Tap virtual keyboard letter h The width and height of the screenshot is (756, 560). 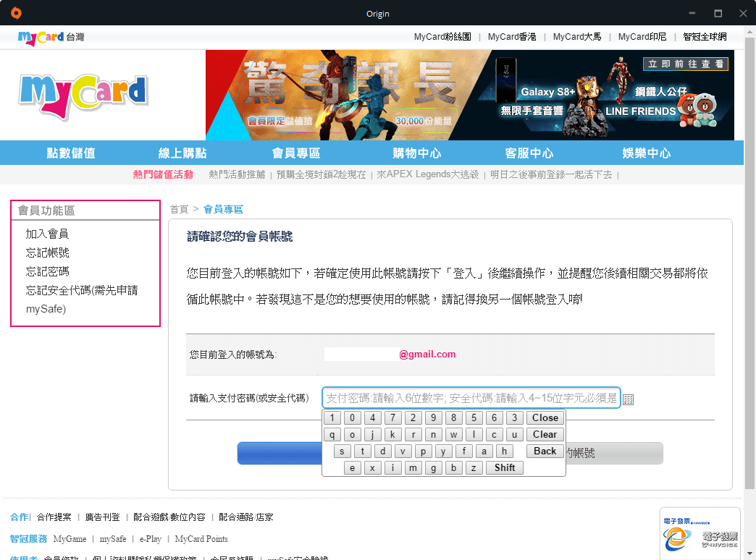(x=504, y=451)
